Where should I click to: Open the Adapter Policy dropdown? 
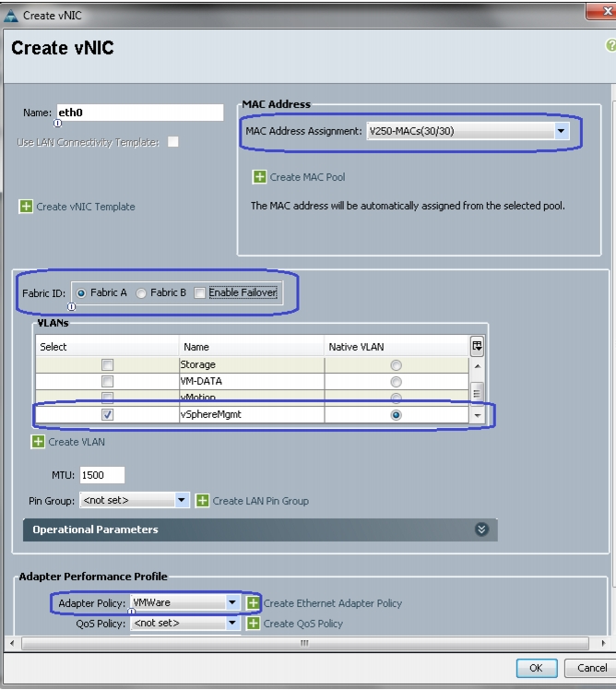[232, 602]
